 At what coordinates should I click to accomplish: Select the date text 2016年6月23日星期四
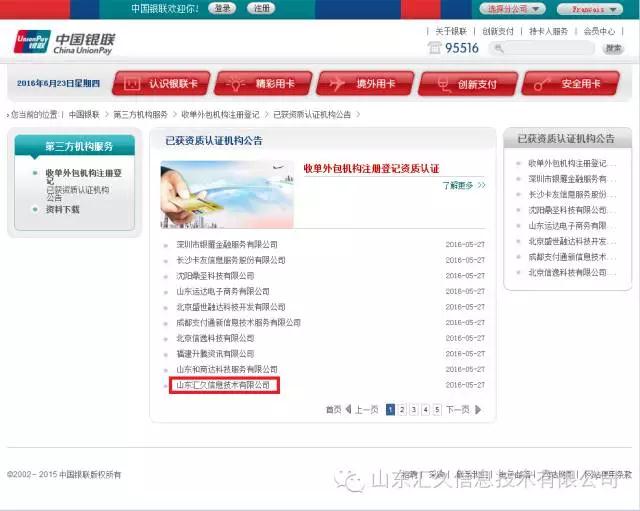pyautogui.click(x=58, y=83)
